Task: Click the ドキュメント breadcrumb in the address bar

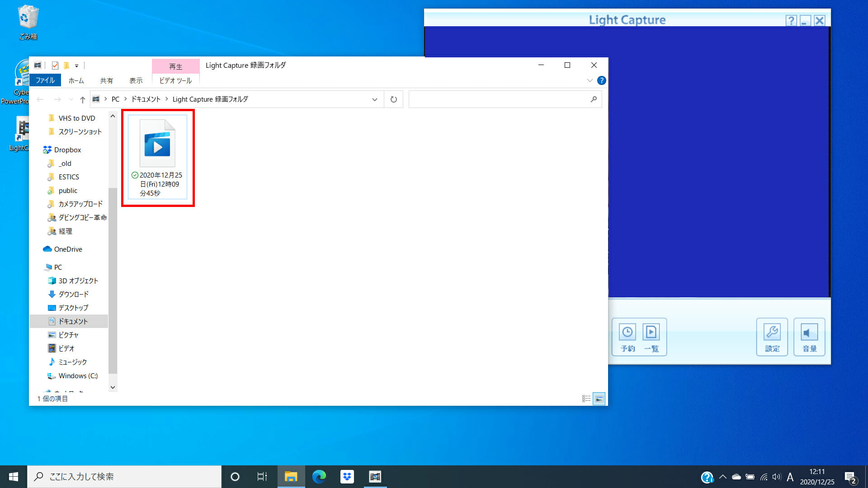Action: pyautogui.click(x=146, y=99)
